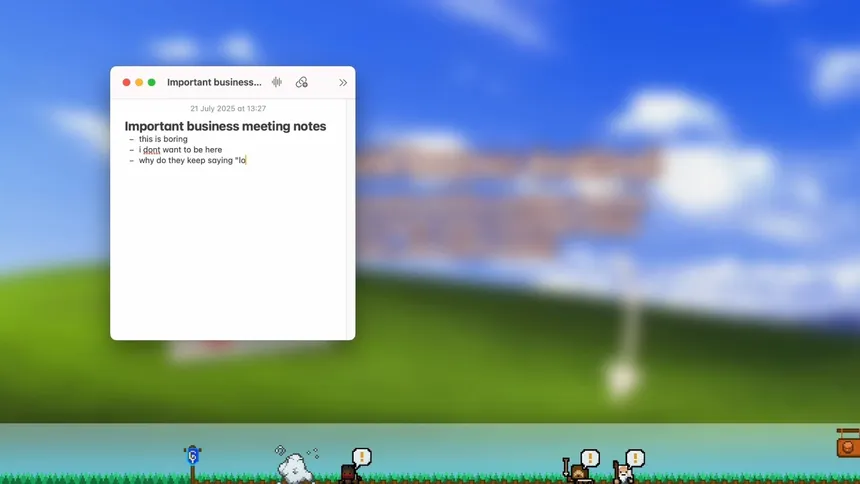Click the "21 July 2025 at 13:27" date
Screen dimensions: 860x484
click(x=228, y=109)
